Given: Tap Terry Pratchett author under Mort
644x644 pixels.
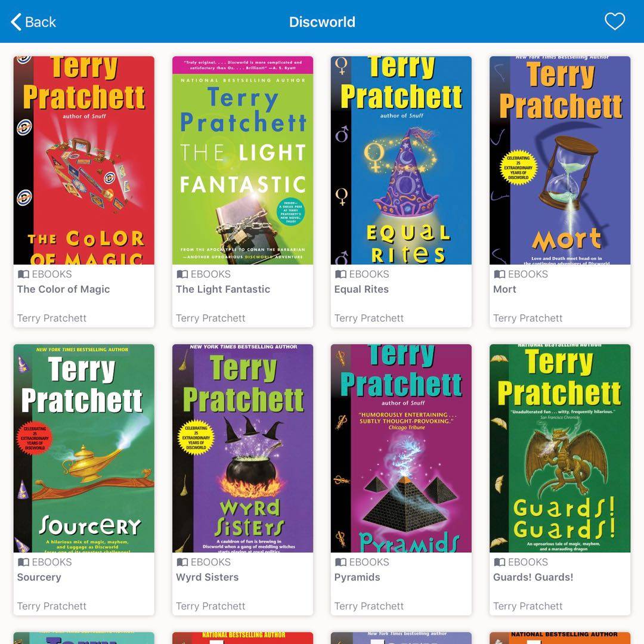Looking at the screenshot, I should pos(528,318).
